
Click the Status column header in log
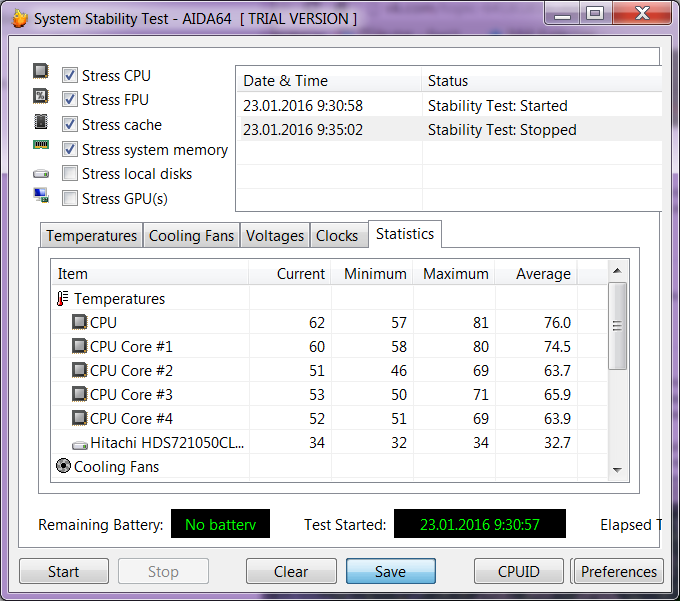click(x=542, y=81)
